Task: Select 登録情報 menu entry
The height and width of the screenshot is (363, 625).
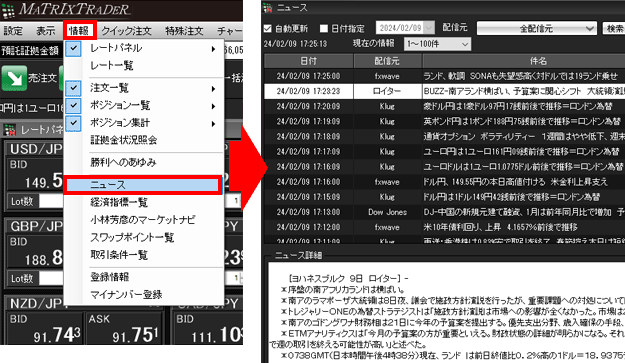Action: pyautogui.click(x=110, y=277)
